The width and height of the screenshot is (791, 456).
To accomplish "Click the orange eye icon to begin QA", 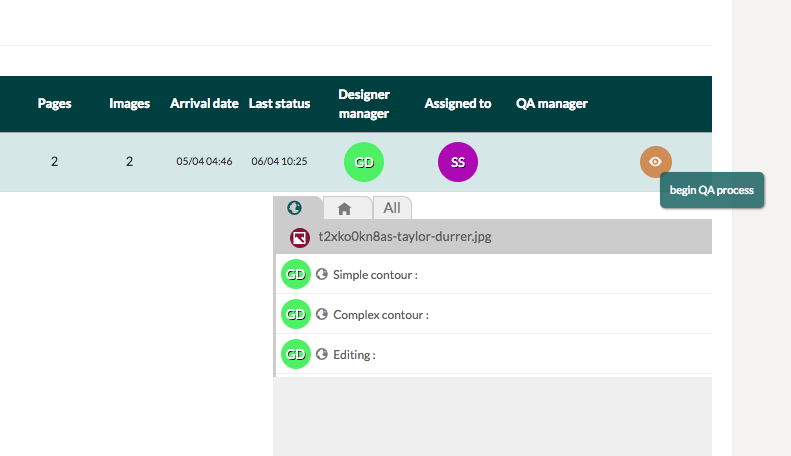I will [x=655, y=162].
